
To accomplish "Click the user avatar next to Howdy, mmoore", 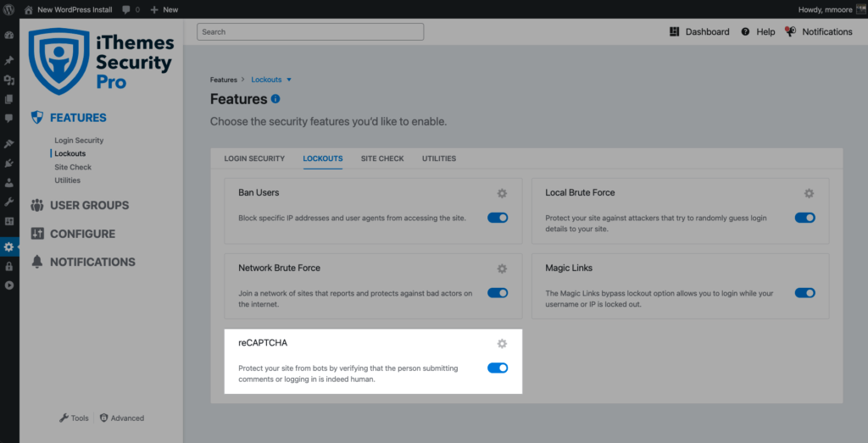I will (860, 9).
